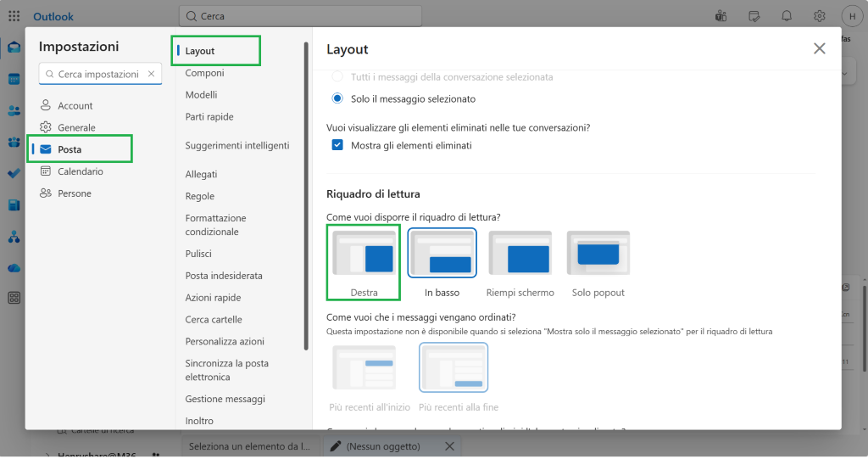Viewport: 868px width, 459px height.
Task: Click the Outlook brand link
Action: 53,17
